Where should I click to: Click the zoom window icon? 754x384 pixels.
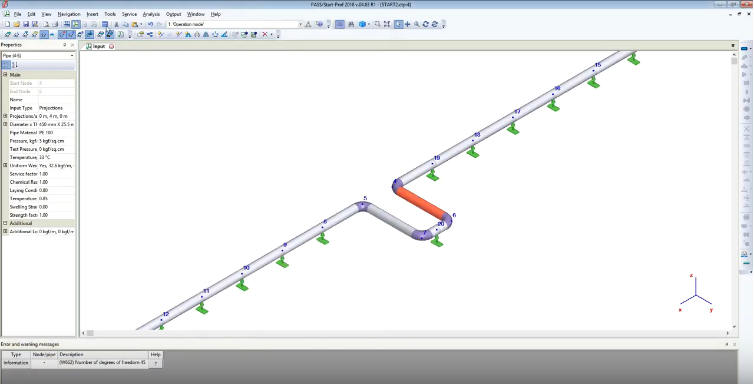click(377, 24)
